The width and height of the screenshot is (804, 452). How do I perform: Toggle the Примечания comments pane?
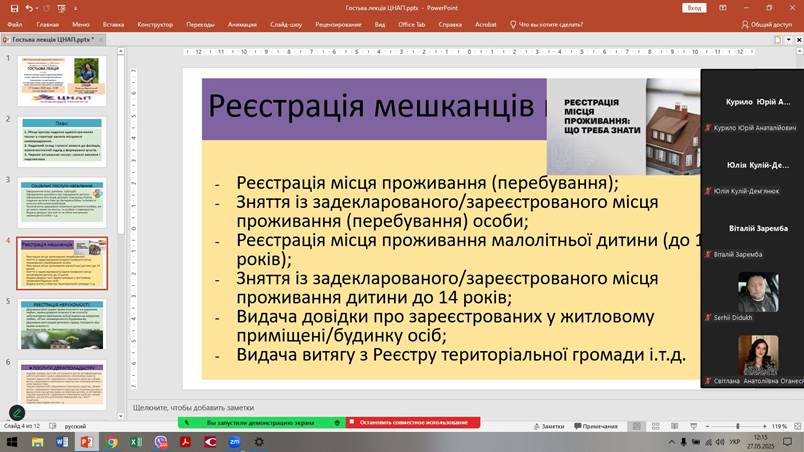tap(596, 426)
